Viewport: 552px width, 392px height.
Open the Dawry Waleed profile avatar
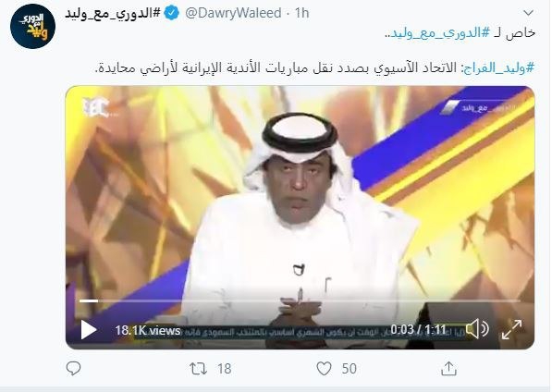[x=32, y=26]
